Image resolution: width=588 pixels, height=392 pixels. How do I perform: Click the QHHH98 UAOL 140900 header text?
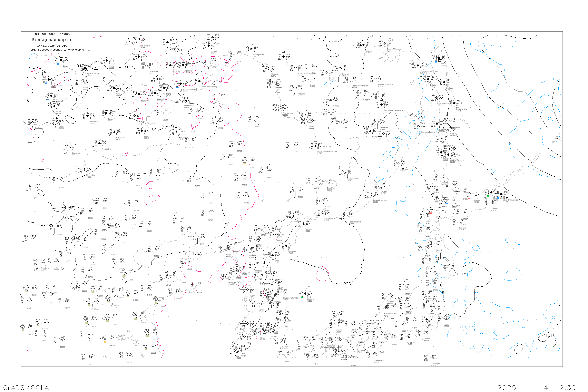point(53,34)
